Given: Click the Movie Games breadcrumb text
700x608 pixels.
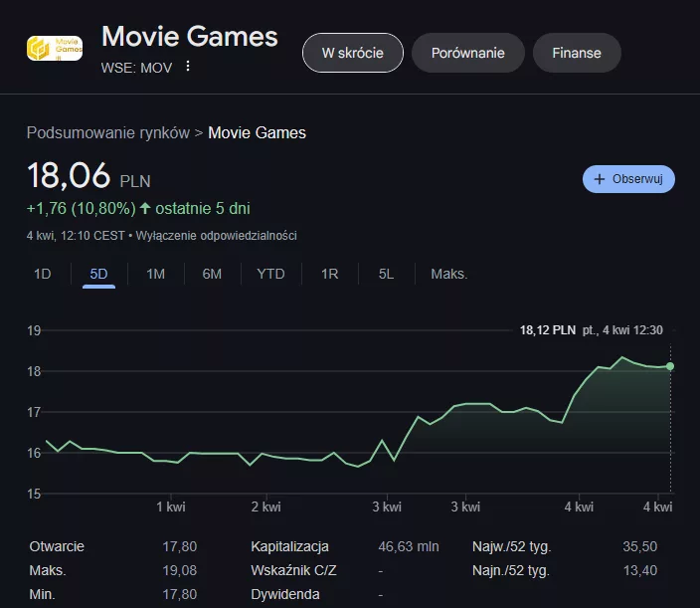Looking at the screenshot, I should pyautogui.click(x=257, y=132).
